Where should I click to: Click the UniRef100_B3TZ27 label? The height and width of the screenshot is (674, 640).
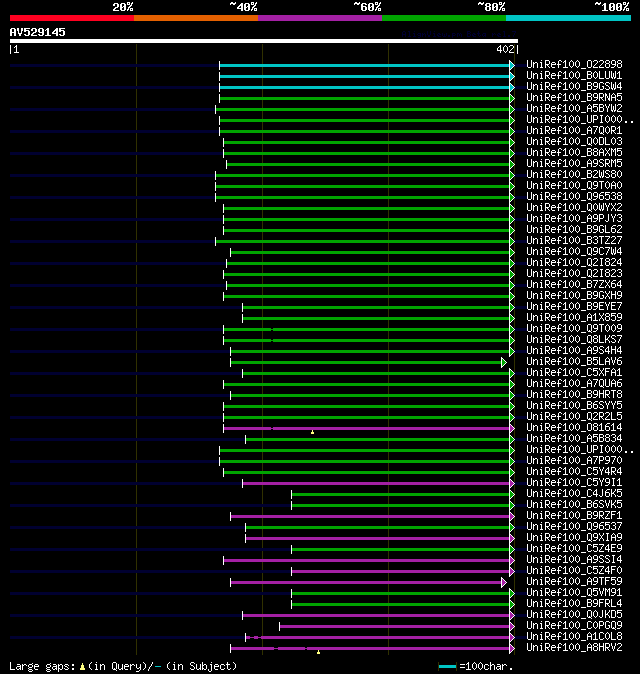(574, 241)
